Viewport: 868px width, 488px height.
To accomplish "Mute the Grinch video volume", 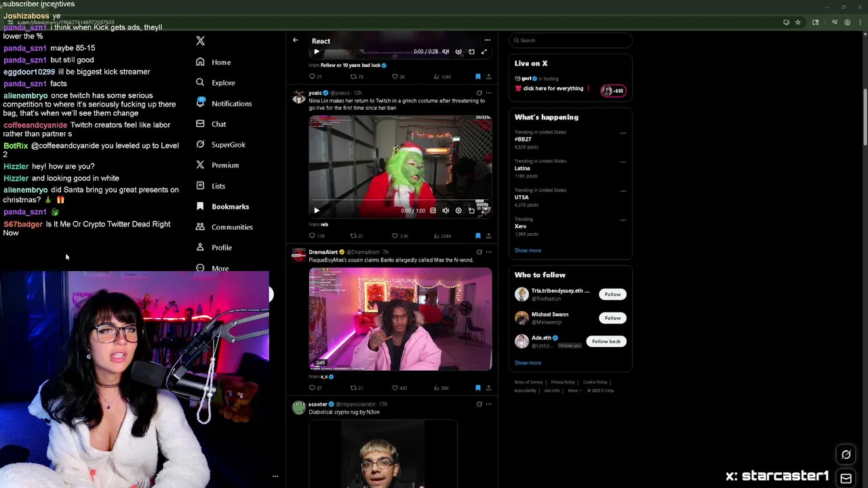I will point(446,211).
